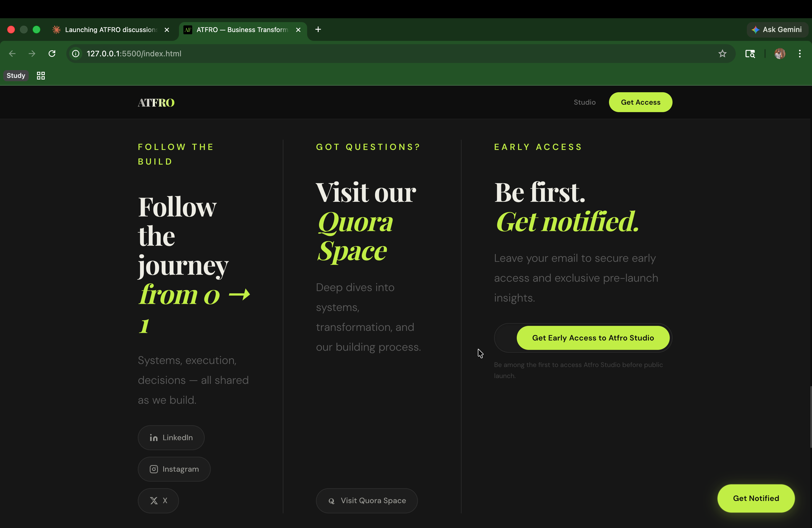Open the tab groups grid icon

41,76
